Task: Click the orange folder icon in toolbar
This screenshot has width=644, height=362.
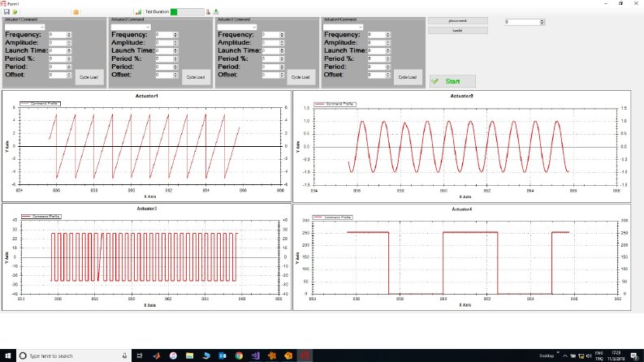Action: (x=76, y=12)
